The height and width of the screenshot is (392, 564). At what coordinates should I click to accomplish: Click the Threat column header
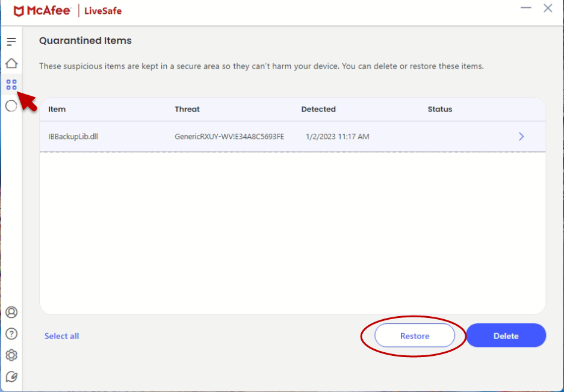(x=187, y=110)
